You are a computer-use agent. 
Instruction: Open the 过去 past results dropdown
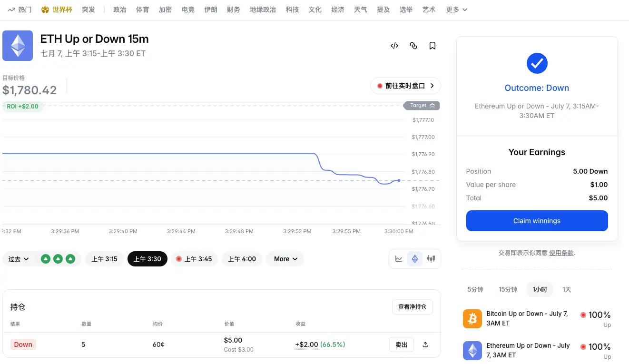tap(19, 259)
